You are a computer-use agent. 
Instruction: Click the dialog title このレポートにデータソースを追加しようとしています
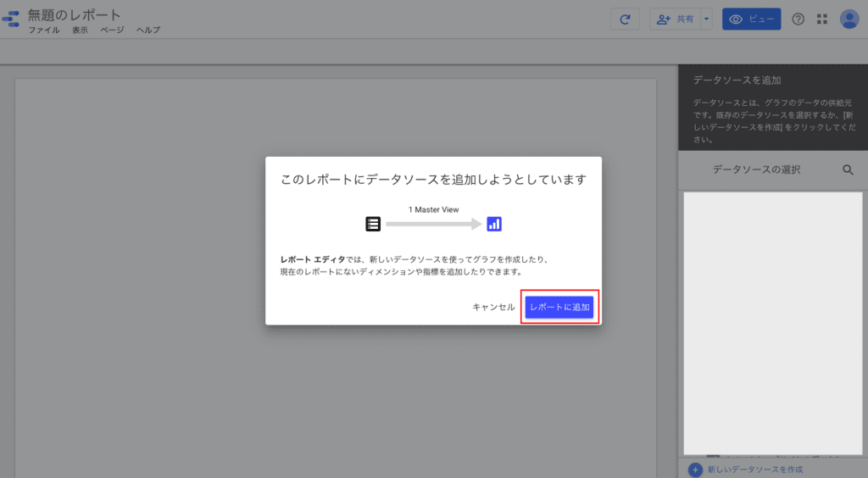click(433, 180)
